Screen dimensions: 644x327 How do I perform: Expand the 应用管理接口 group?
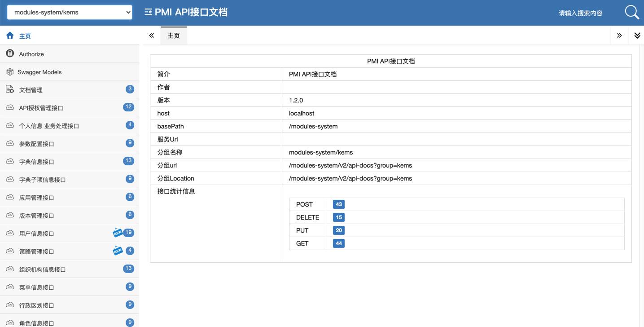70,197
